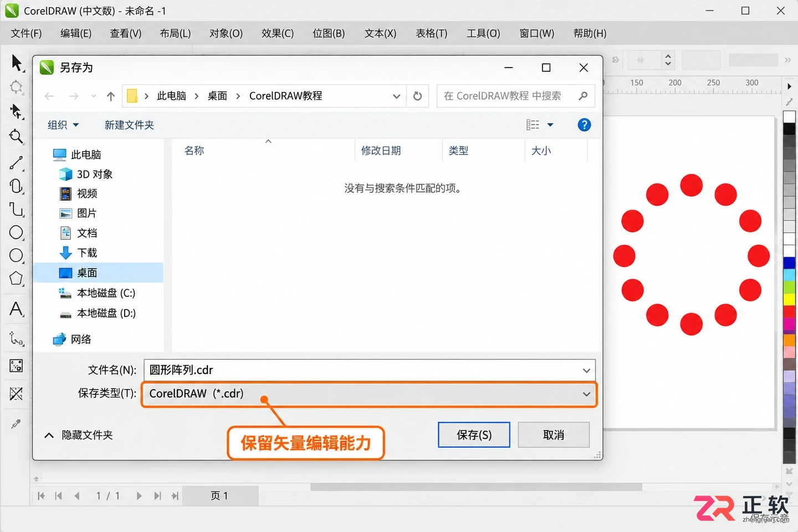Go to the first page
Image resolution: width=798 pixels, height=532 pixels.
[x=41, y=496]
